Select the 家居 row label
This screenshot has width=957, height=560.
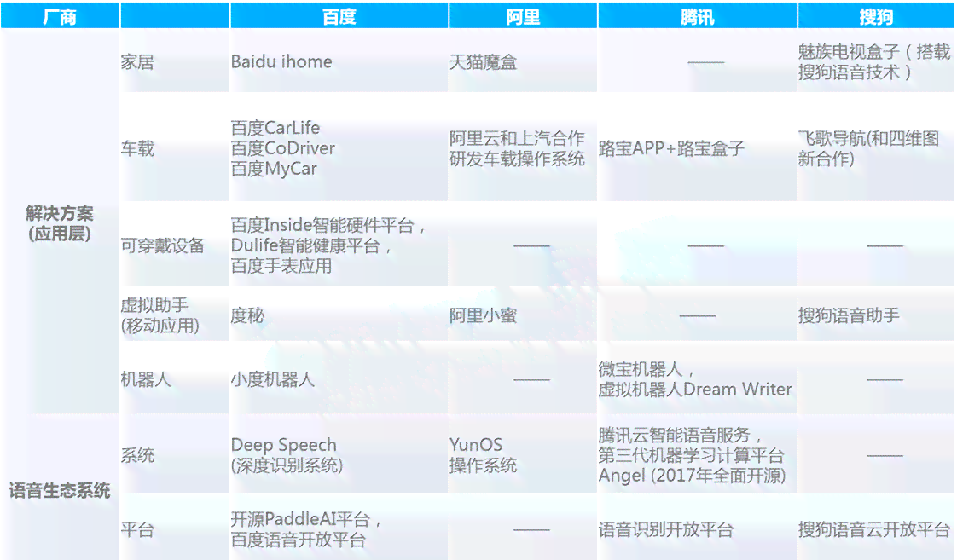(137, 61)
